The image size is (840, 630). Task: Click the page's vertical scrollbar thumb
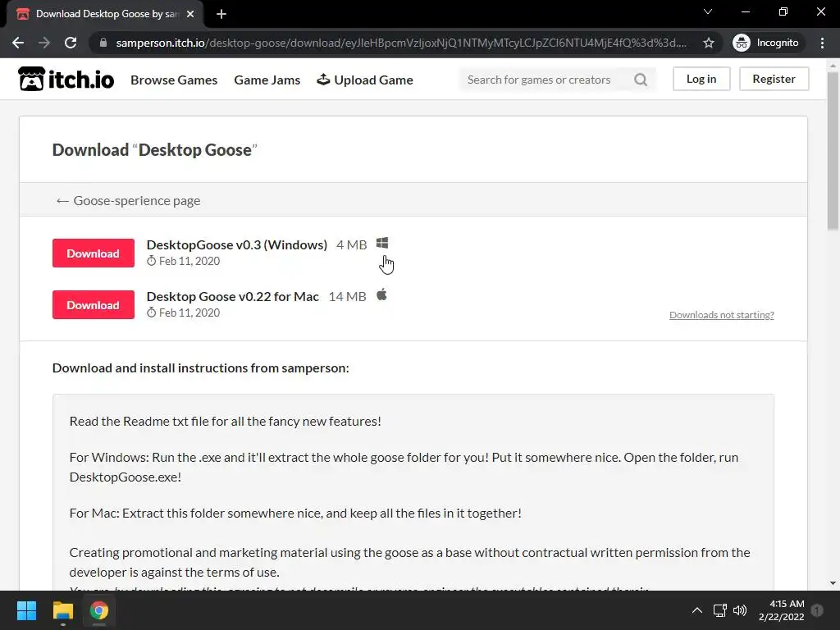833,151
